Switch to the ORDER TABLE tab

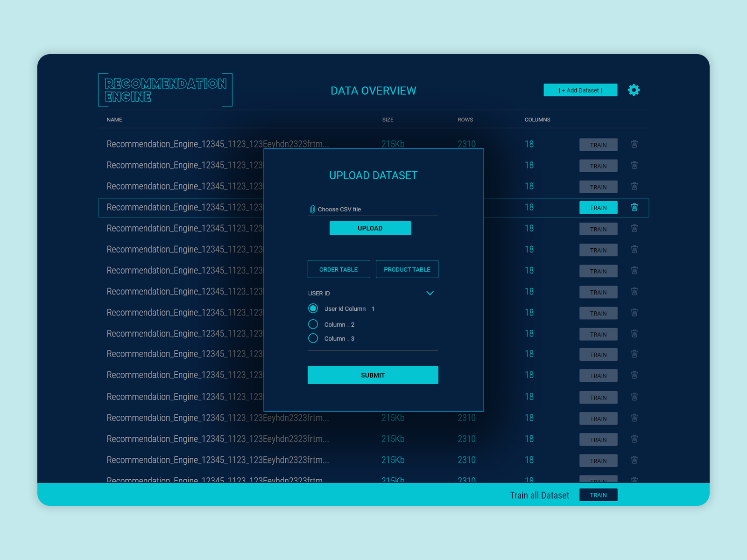point(338,269)
